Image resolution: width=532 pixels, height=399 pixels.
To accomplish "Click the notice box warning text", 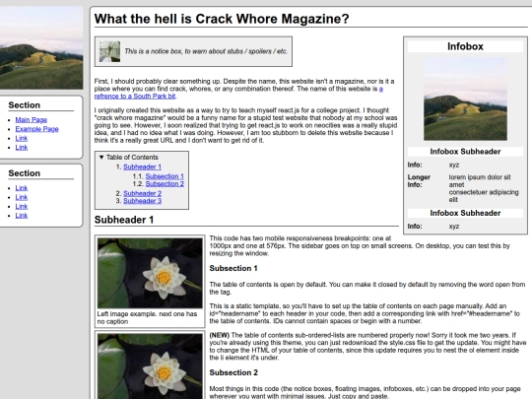I will 206,51.
